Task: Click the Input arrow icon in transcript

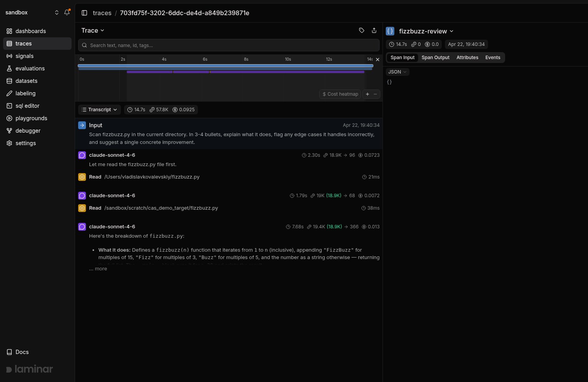Action: [x=82, y=125]
